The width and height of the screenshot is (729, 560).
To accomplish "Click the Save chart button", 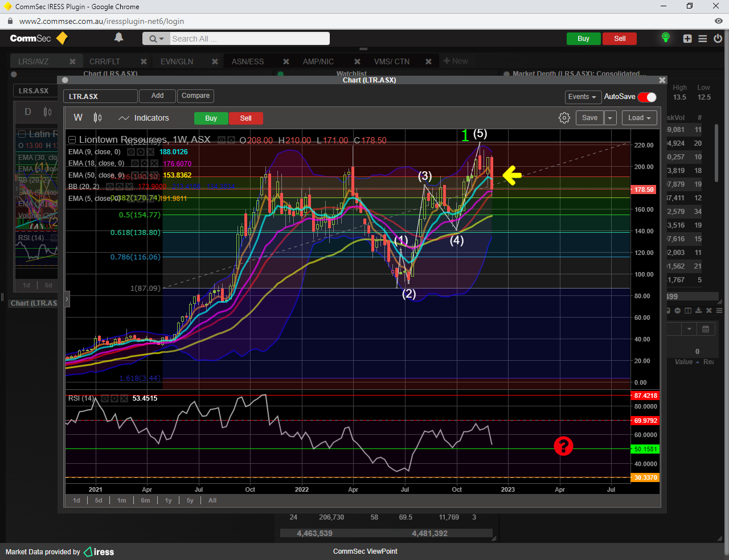I will coord(590,118).
